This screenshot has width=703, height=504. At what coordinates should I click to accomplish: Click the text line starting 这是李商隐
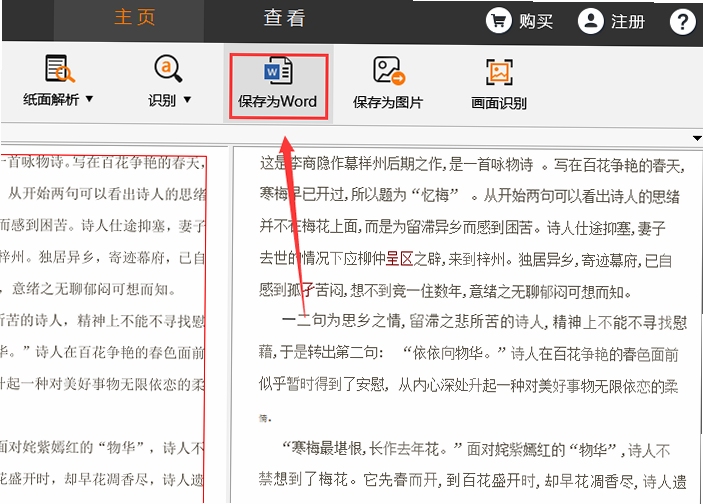click(x=472, y=164)
